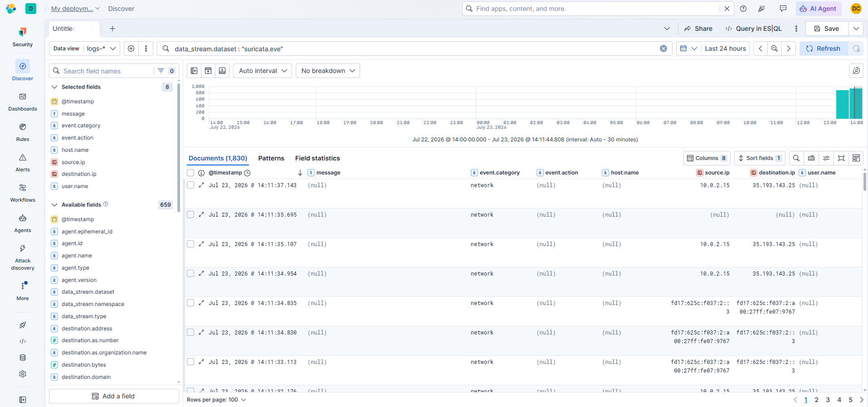Toggle full screen for documents table
The image size is (868, 407).
click(x=841, y=158)
